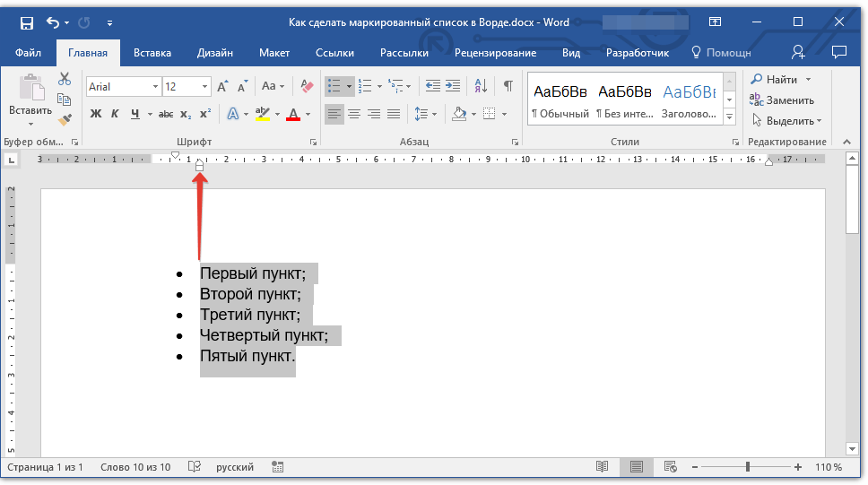868x485 pixels.
Task: Open the font size dropdown
Action: click(205, 87)
